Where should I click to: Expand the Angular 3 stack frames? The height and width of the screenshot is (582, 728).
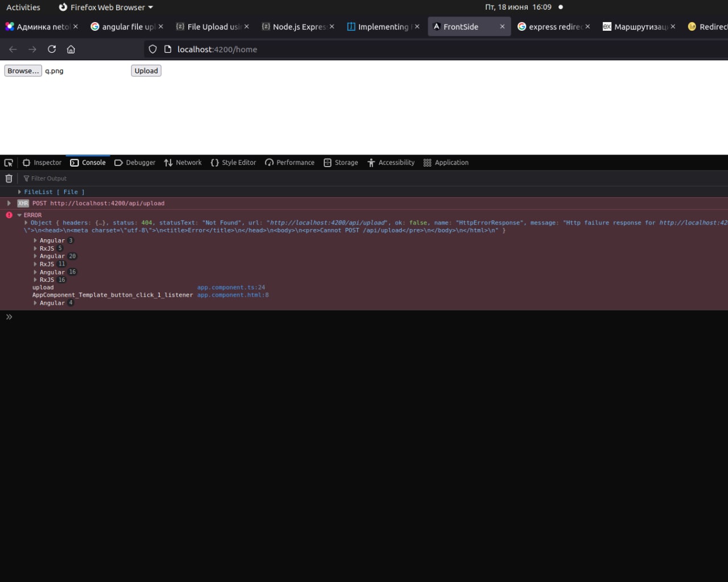click(35, 240)
